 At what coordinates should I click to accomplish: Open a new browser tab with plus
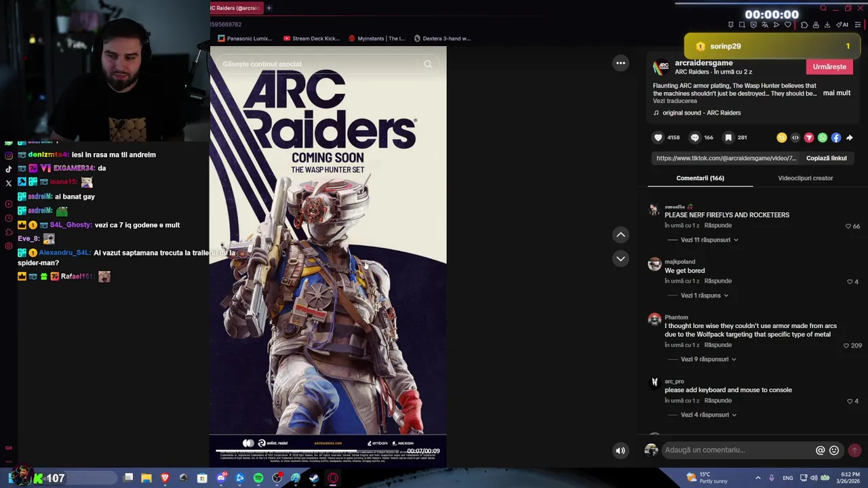(x=269, y=8)
